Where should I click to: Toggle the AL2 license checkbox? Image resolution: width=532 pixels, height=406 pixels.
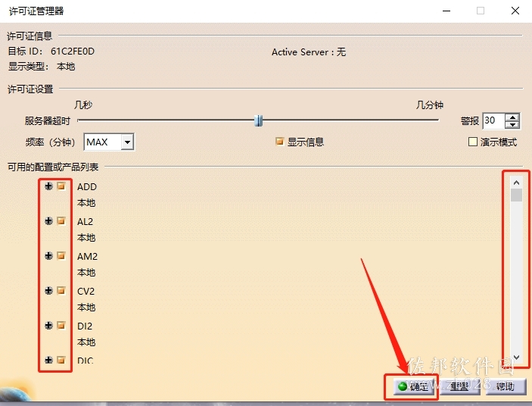pos(61,221)
